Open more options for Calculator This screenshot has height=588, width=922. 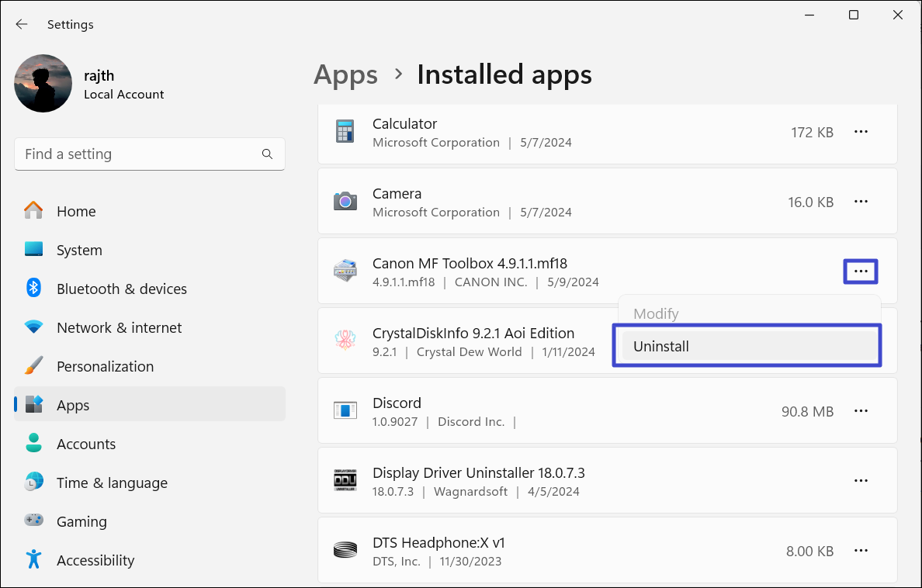click(x=861, y=132)
